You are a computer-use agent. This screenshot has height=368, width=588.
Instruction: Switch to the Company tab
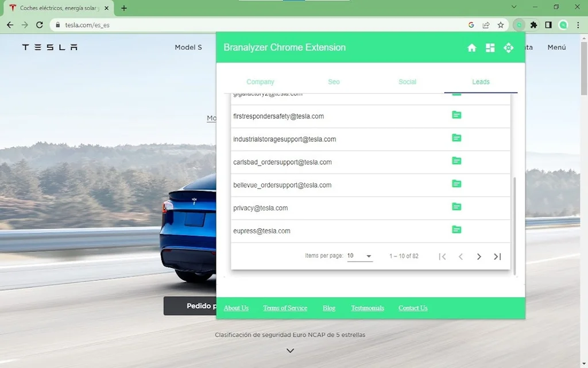[260, 82]
